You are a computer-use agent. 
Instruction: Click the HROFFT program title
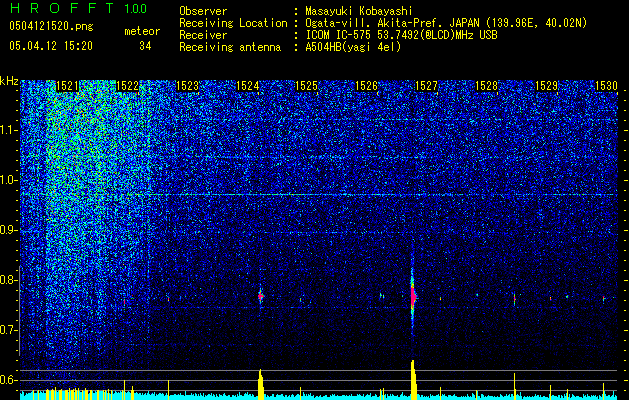click(63, 8)
